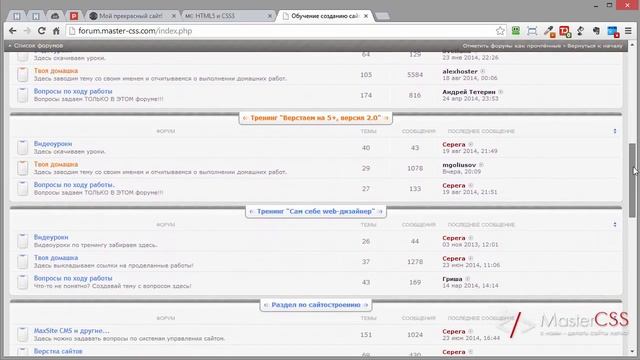View Гриша's latest post icon

[x=467, y=279]
